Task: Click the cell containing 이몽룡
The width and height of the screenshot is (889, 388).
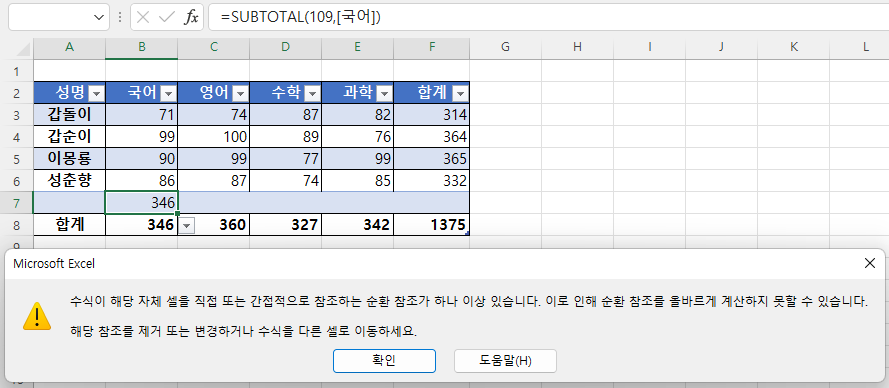Action: [69, 159]
